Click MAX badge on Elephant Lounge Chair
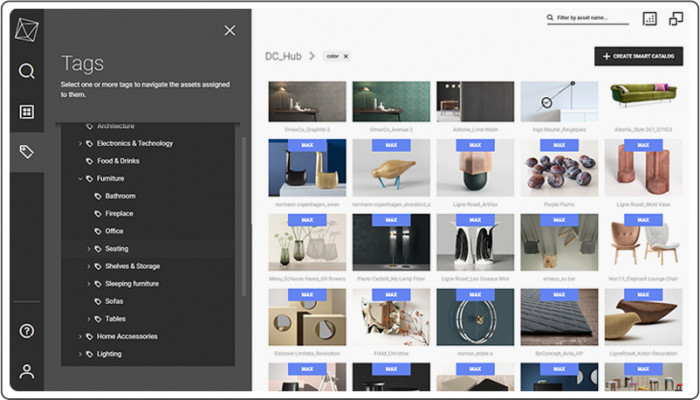 pyautogui.click(x=643, y=220)
